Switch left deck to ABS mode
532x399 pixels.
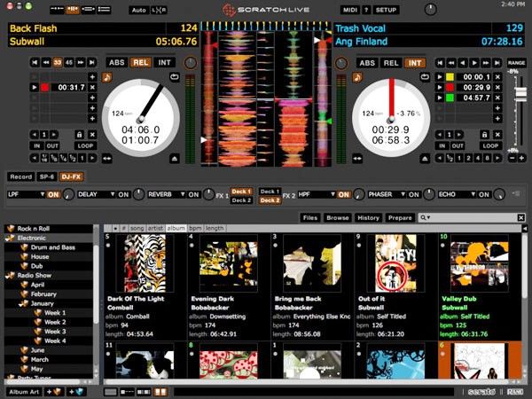(x=117, y=62)
